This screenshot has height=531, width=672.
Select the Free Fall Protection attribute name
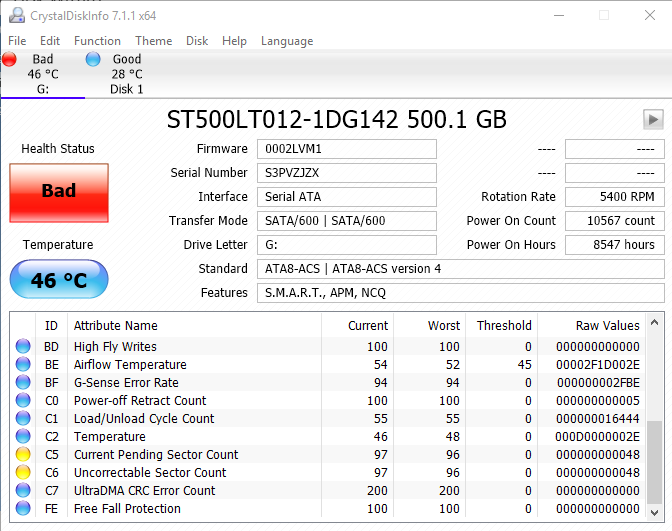pos(127,508)
